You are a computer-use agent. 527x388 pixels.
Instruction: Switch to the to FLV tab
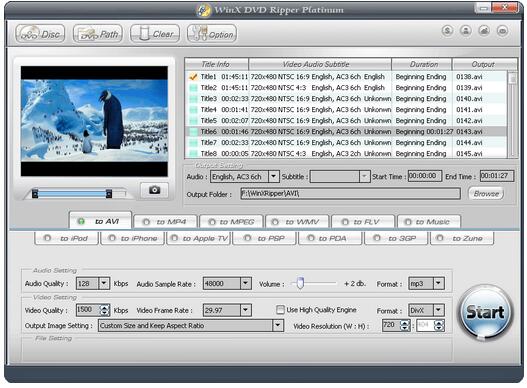363,222
